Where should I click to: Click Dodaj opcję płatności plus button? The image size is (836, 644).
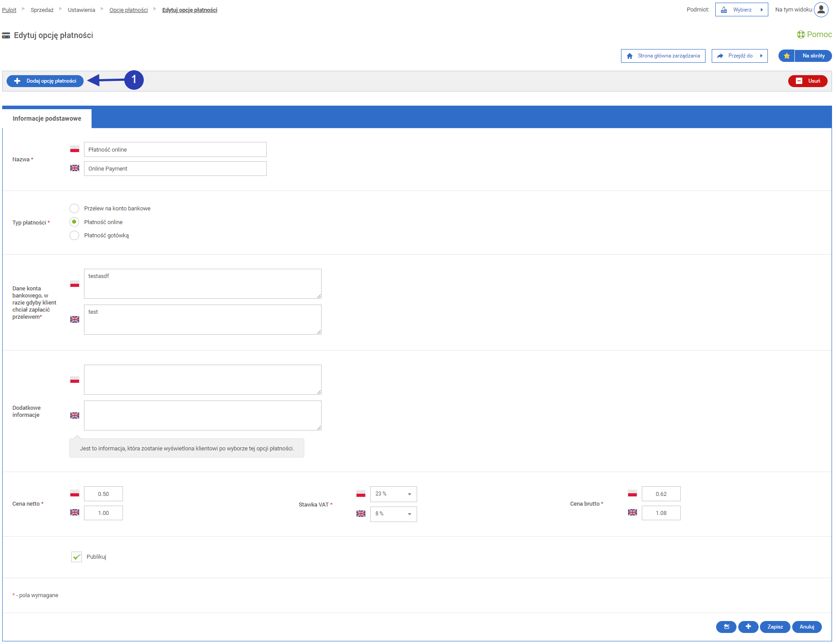pos(45,81)
